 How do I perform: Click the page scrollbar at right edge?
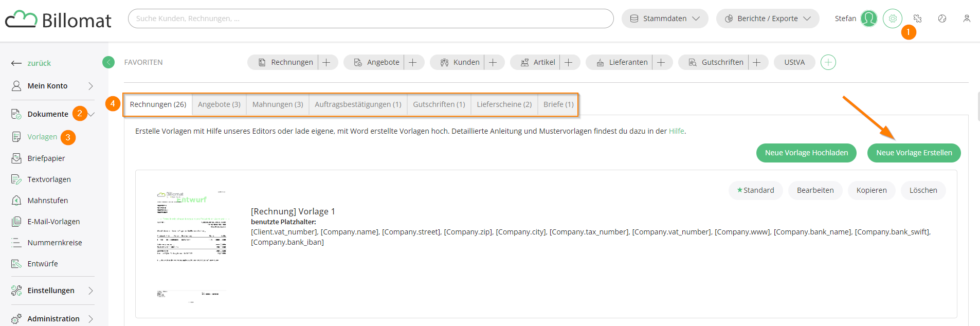pyautogui.click(x=978, y=106)
